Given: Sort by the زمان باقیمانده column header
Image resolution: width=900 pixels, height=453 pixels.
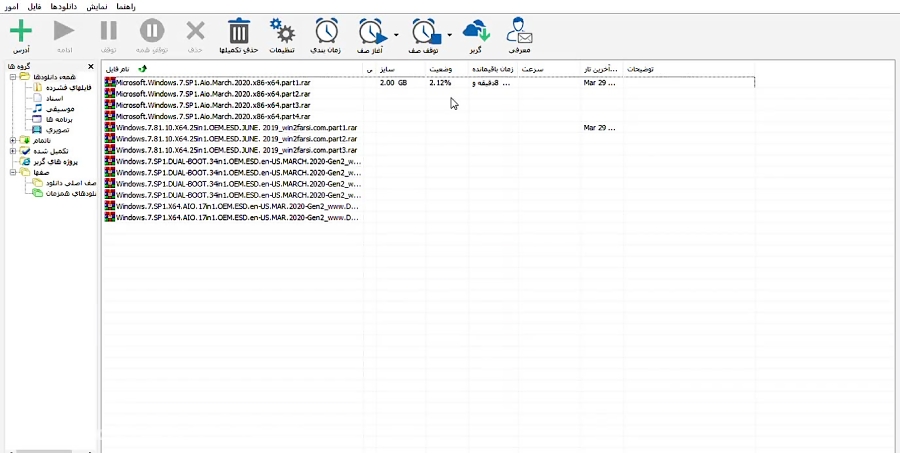Looking at the screenshot, I should (x=494, y=69).
